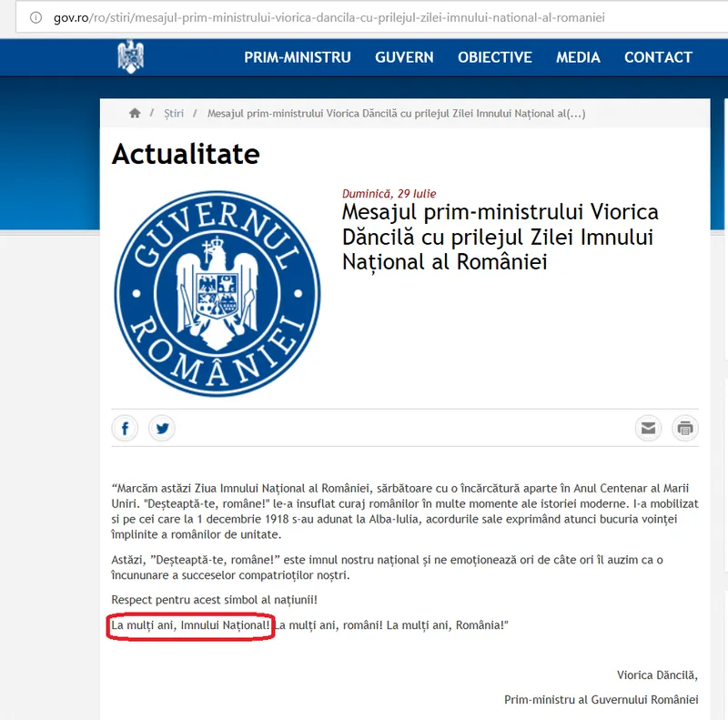The image size is (728, 720).
Task: Share the article on Twitter
Action: tap(162, 428)
